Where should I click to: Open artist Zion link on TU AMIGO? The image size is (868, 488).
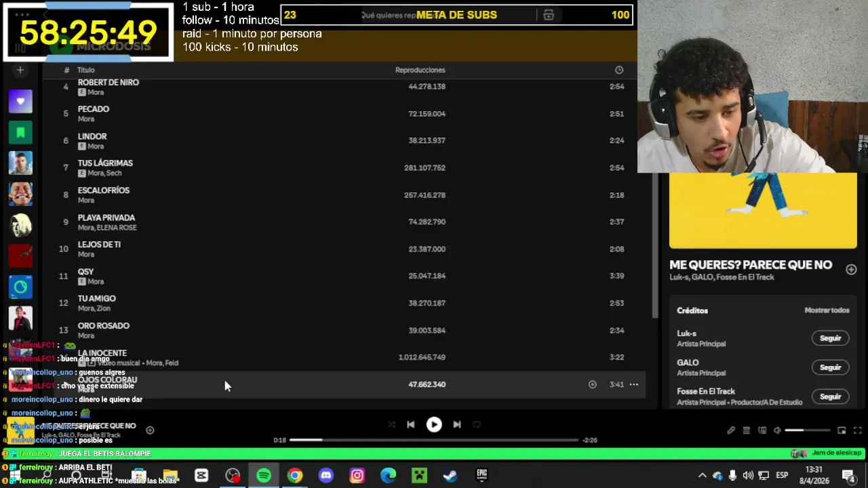tap(104, 308)
